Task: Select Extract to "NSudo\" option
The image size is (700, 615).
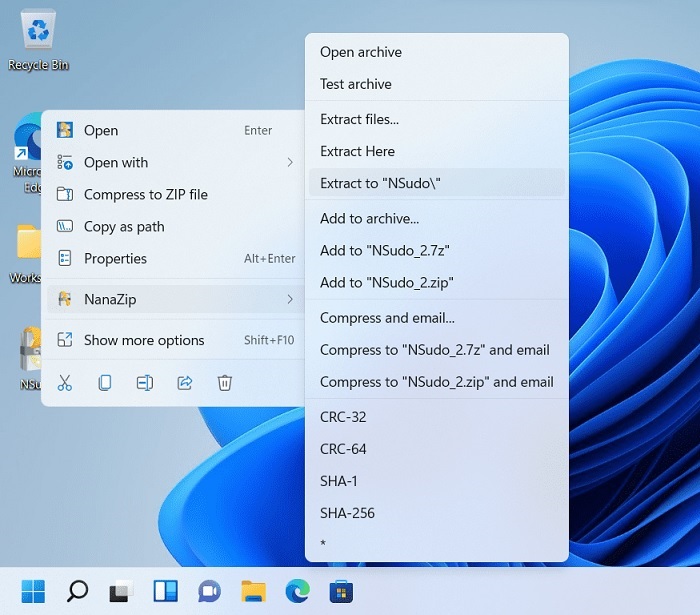Action: (x=380, y=183)
